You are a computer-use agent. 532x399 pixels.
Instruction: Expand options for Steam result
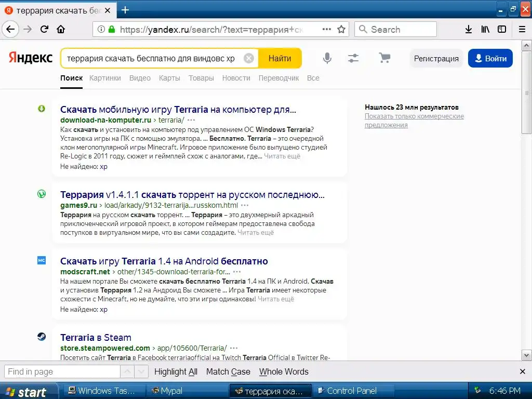[234, 348]
